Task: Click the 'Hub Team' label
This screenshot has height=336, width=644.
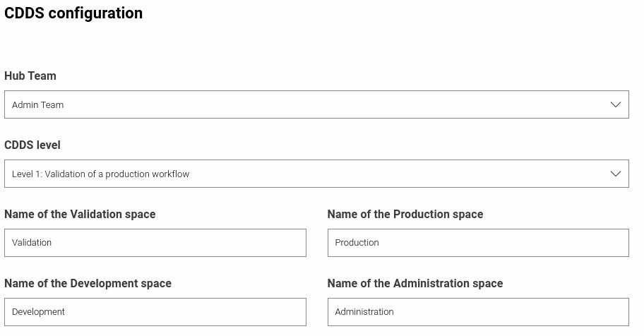Action: pyautogui.click(x=30, y=76)
